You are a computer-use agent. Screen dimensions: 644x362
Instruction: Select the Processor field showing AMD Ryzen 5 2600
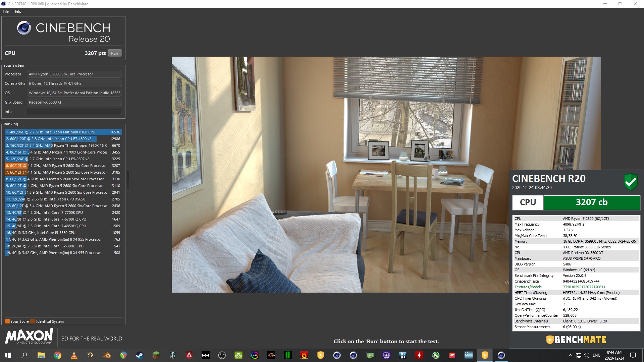(x=74, y=74)
